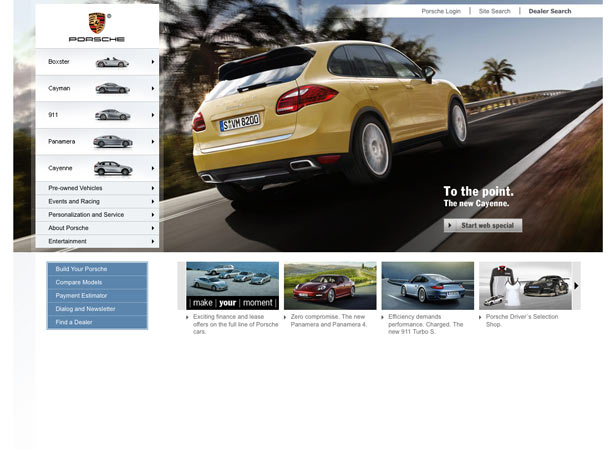
Task: Choose the 911 car icon
Action: click(111, 115)
